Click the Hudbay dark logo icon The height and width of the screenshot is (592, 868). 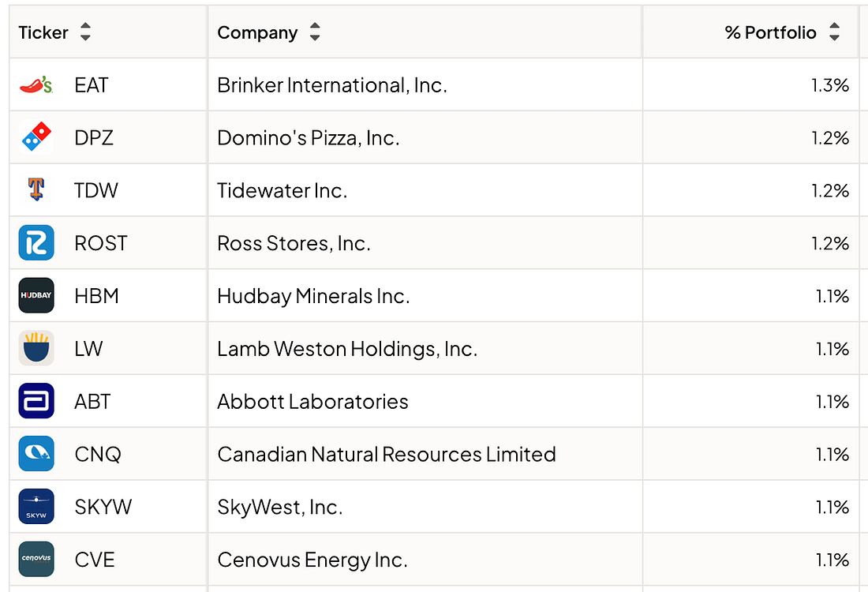pos(36,295)
